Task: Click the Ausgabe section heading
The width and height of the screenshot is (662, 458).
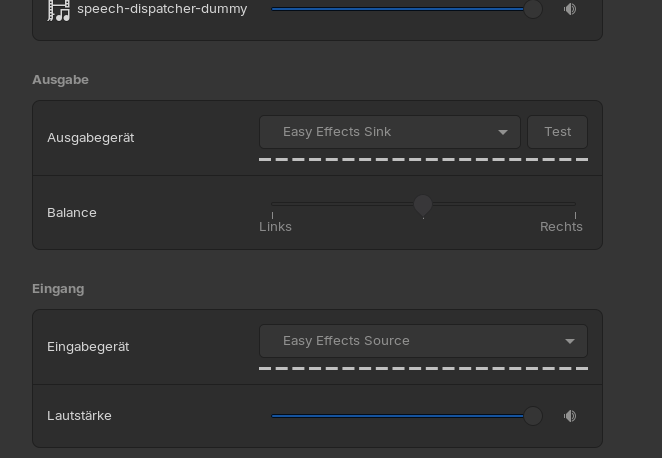Action: 60,80
